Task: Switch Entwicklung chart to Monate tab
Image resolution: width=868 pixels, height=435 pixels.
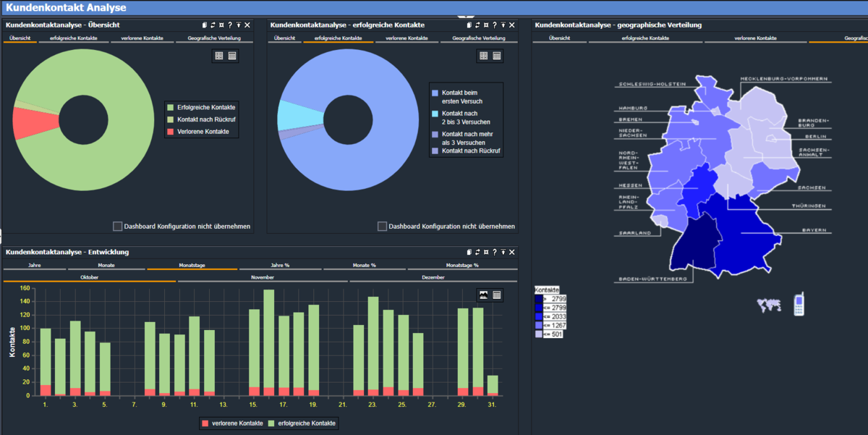Action: point(106,266)
